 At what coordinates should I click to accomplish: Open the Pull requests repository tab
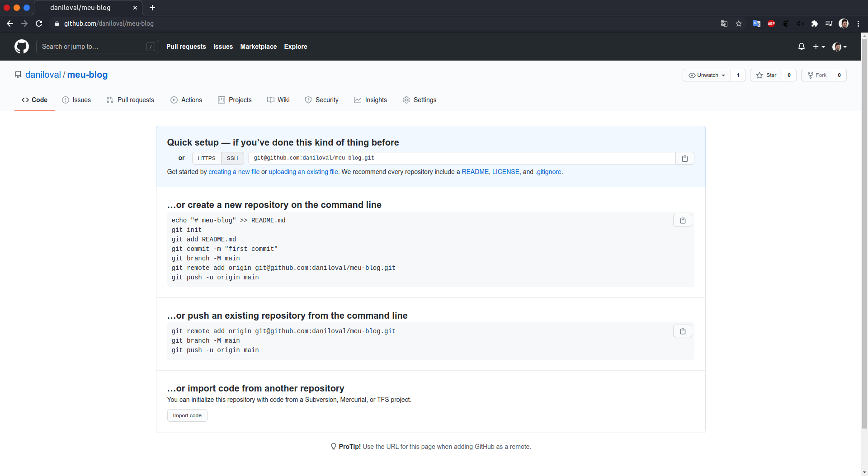pyautogui.click(x=130, y=100)
